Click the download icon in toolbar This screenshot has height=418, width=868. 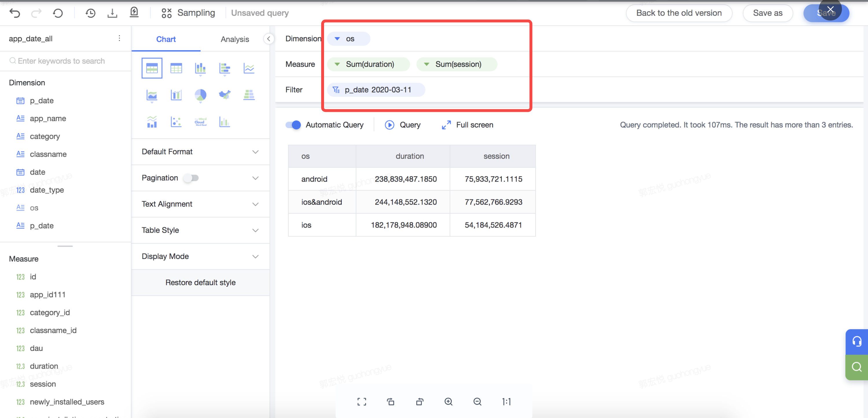click(112, 13)
